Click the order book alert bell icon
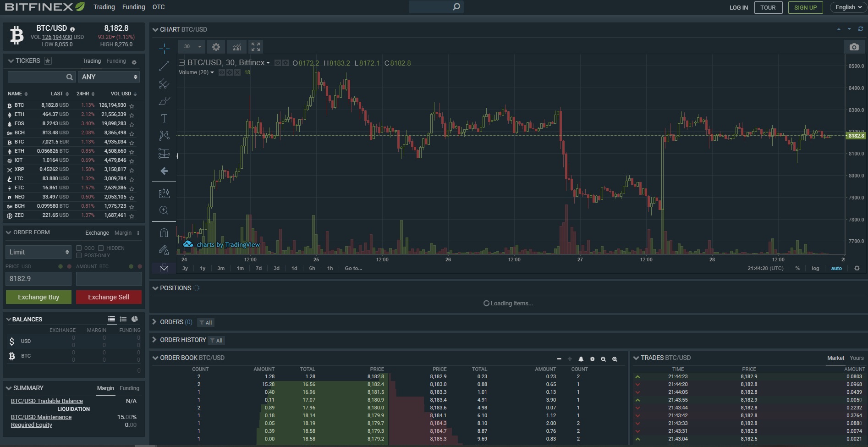 coord(581,359)
